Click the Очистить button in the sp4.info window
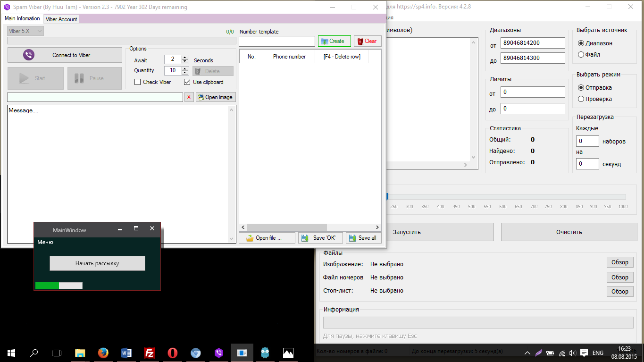The image size is (644, 362). pos(569,232)
